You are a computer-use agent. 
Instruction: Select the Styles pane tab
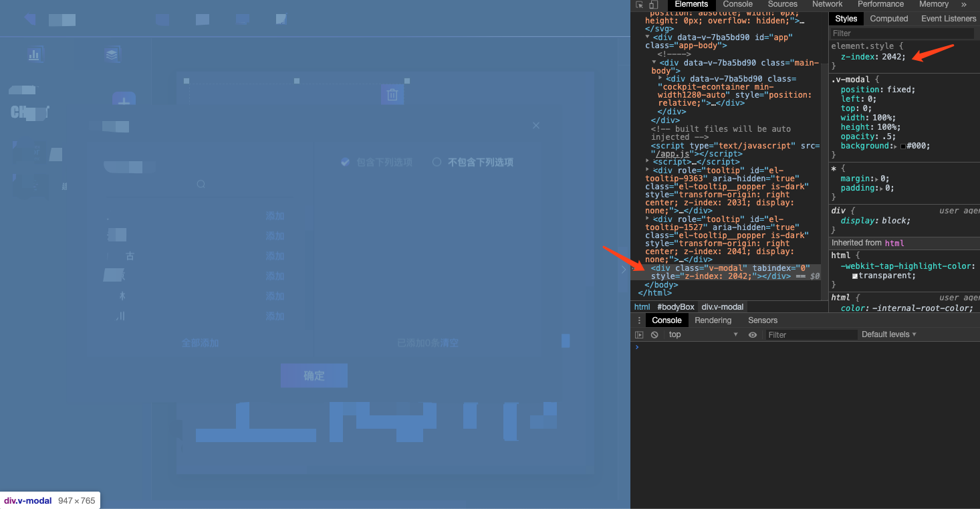(x=846, y=19)
